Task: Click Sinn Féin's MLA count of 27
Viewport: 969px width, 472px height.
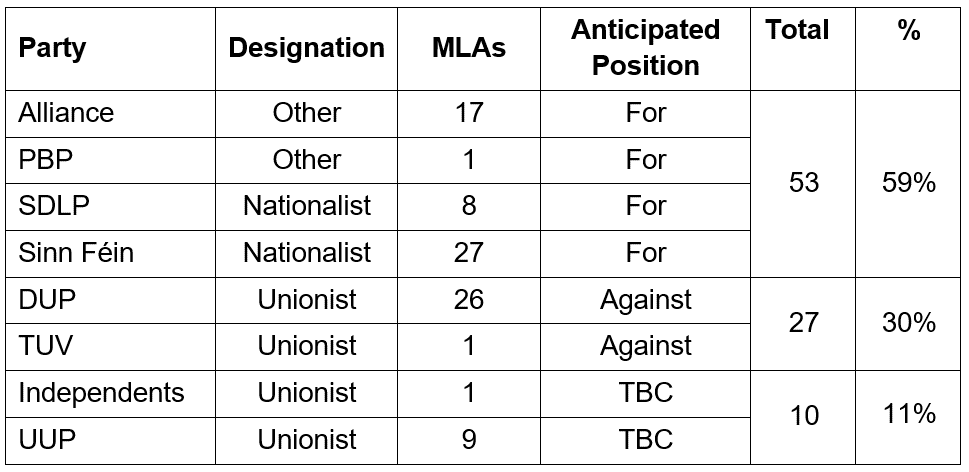Action: pyautogui.click(x=468, y=253)
